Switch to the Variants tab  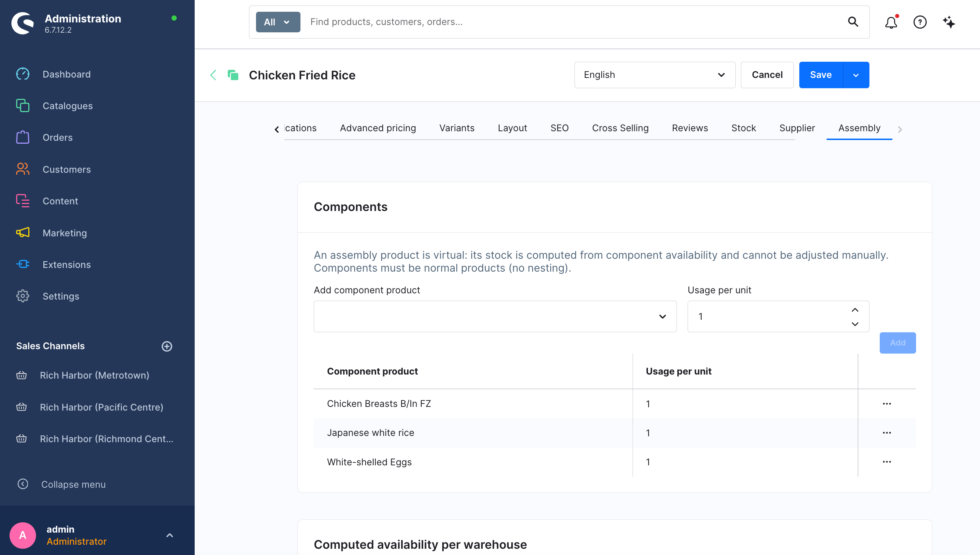tap(457, 128)
